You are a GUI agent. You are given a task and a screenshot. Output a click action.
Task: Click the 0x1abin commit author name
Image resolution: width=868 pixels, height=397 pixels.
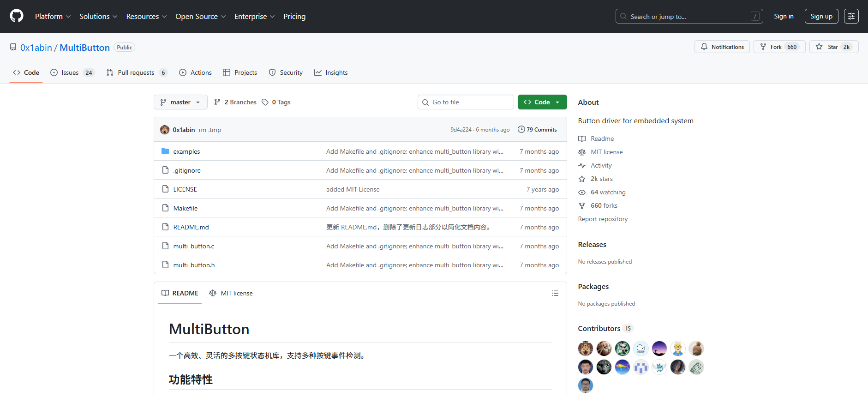(184, 130)
